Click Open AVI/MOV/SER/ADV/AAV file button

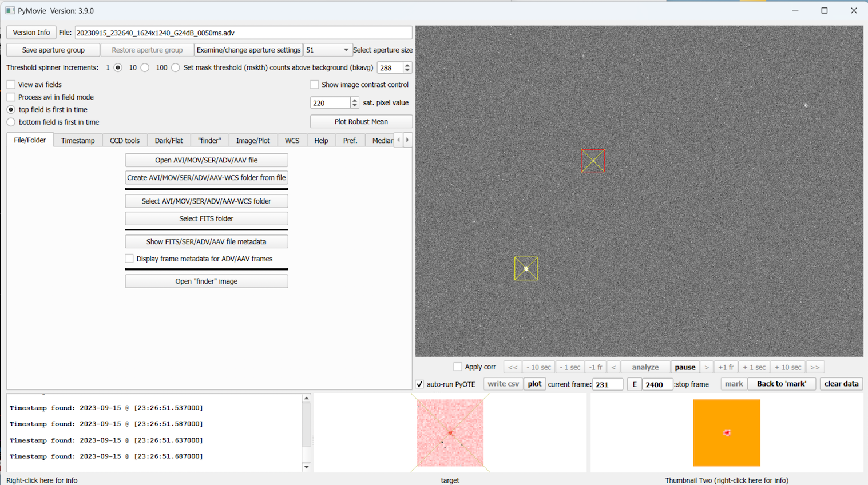[x=206, y=160]
